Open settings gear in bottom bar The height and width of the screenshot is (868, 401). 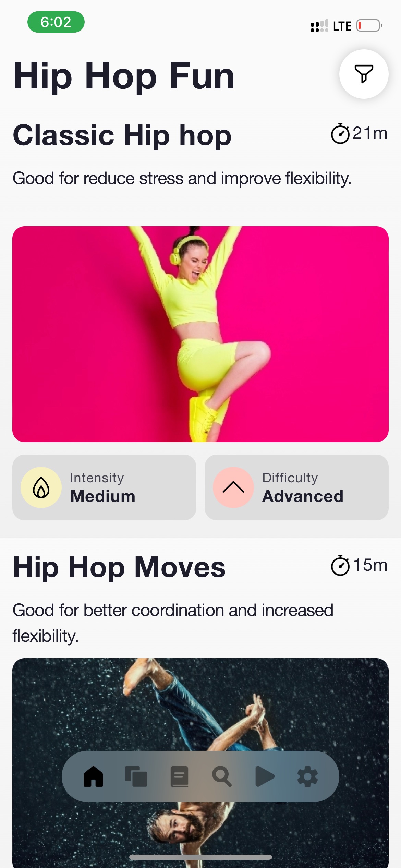tap(307, 776)
